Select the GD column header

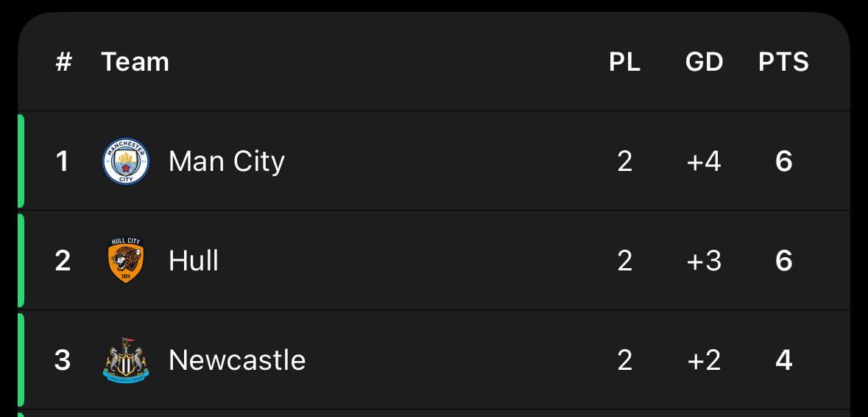704,61
